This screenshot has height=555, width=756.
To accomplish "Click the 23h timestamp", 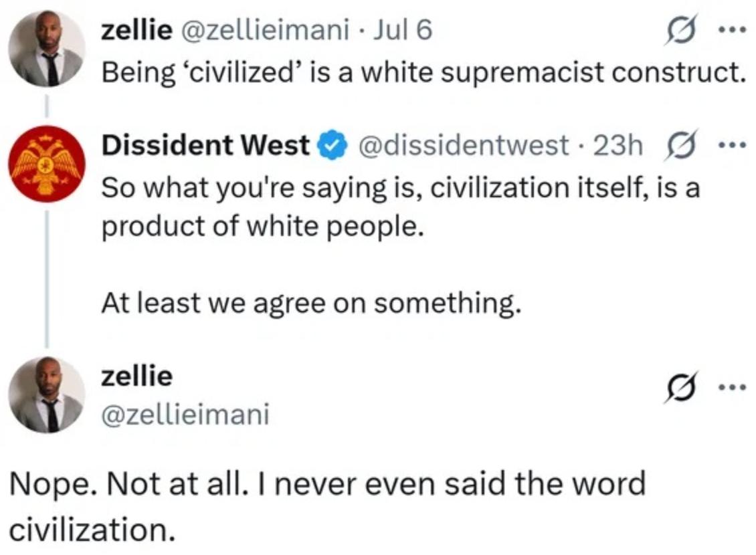I will [x=618, y=144].
